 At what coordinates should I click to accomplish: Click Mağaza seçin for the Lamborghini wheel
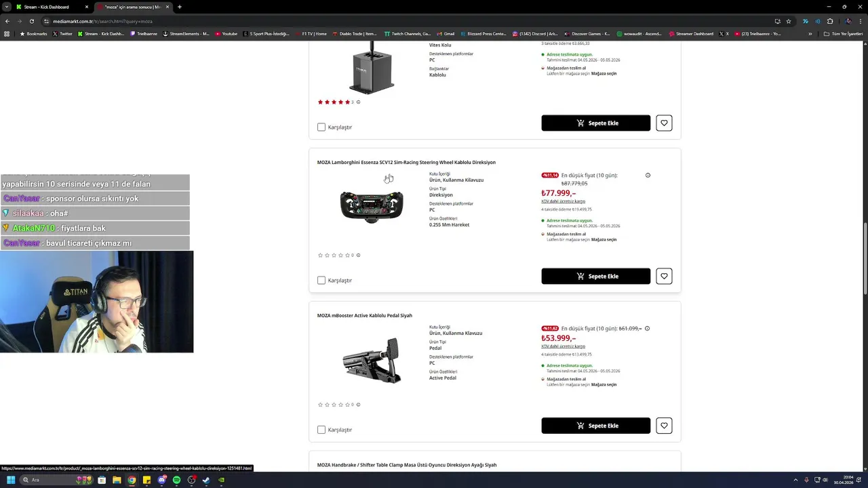coord(604,239)
